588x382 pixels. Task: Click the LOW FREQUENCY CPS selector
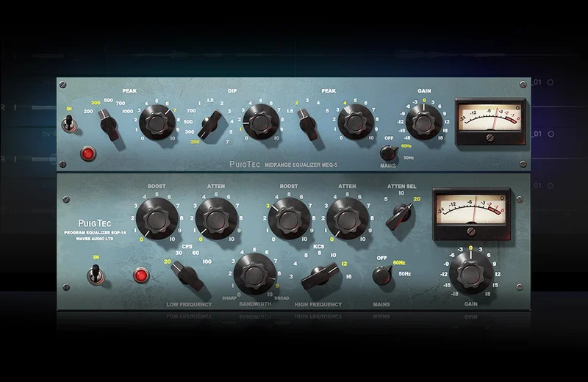click(186, 275)
